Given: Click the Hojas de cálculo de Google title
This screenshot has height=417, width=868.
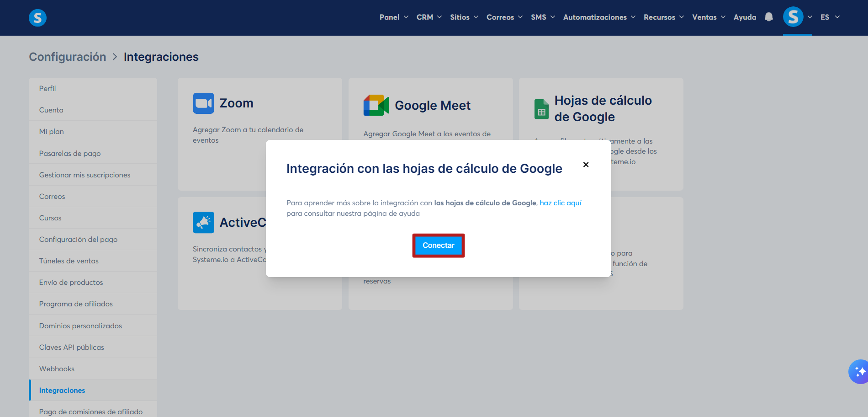Looking at the screenshot, I should 603,109.
